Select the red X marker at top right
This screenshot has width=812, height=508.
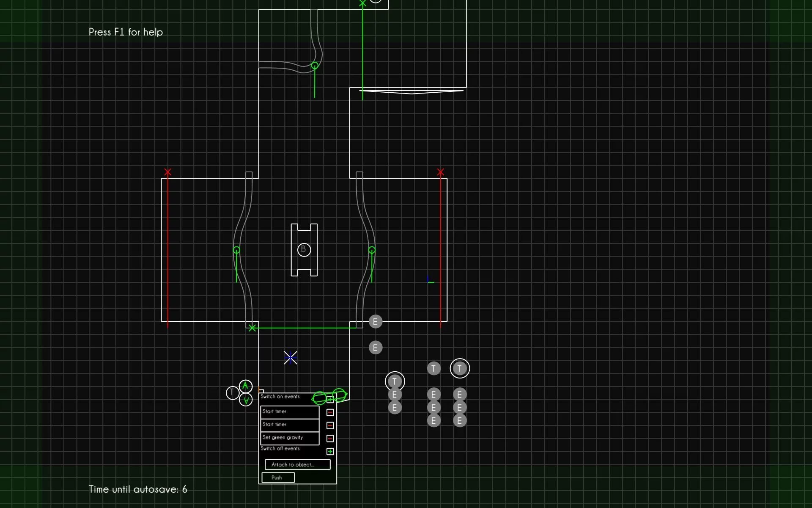[440, 172]
